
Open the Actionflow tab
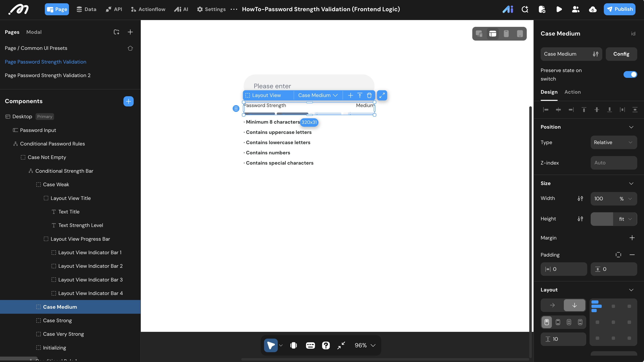coord(148,9)
